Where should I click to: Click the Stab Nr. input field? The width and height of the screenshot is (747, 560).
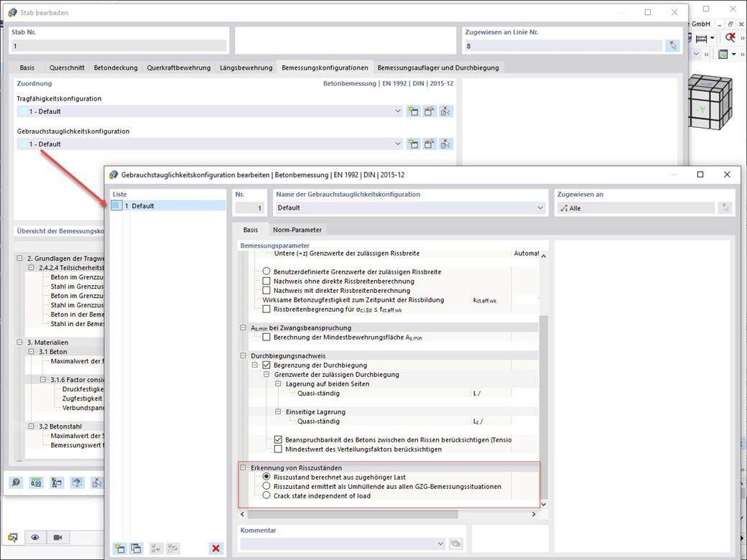pos(119,46)
